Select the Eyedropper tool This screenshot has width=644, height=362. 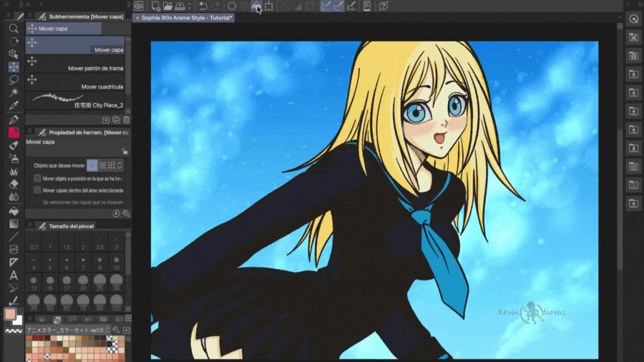click(x=14, y=105)
